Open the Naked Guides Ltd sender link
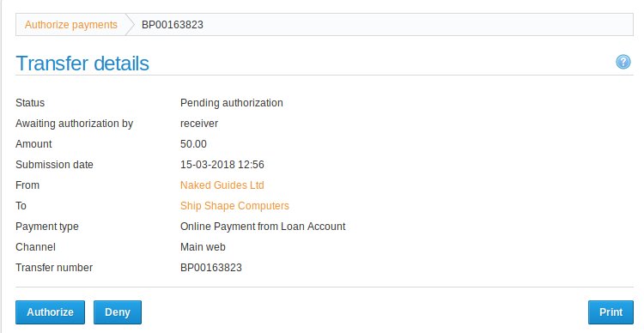Viewport: 644px width, 333px height. click(222, 185)
